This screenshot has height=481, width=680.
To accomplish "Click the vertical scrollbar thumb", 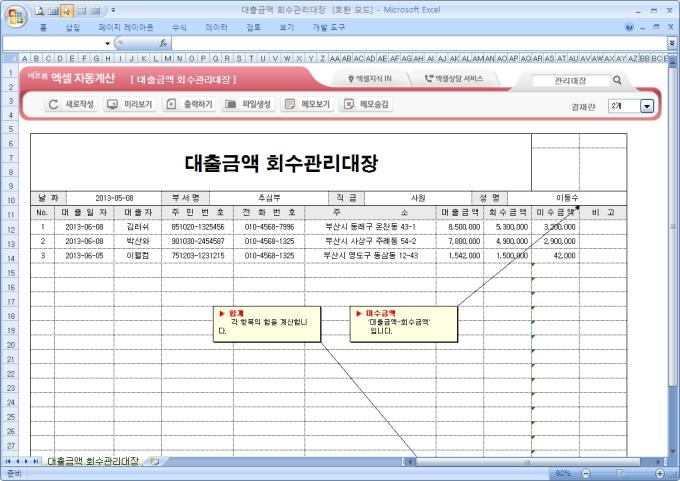I will [x=672, y=226].
